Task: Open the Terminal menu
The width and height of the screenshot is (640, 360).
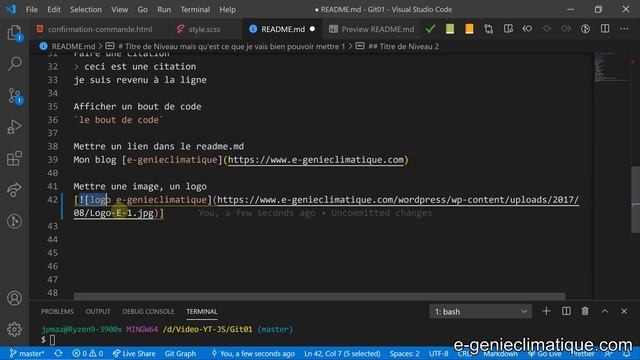Action: [x=195, y=9]
